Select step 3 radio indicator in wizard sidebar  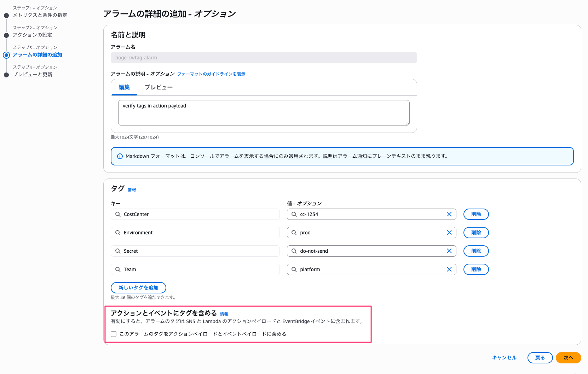pos(6,55)
